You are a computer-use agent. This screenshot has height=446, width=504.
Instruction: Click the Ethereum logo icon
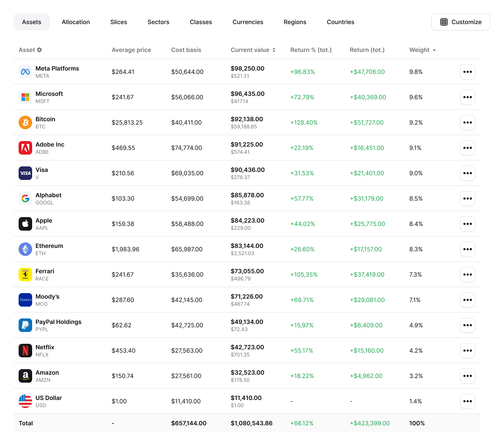point(25,250)
